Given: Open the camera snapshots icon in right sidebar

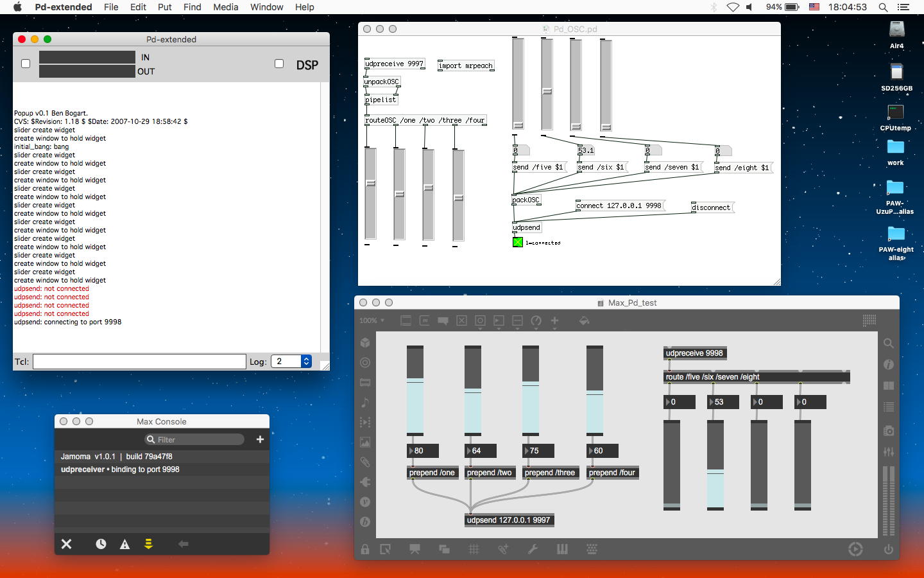Looking at the screenshot, I should click(889, 431).
